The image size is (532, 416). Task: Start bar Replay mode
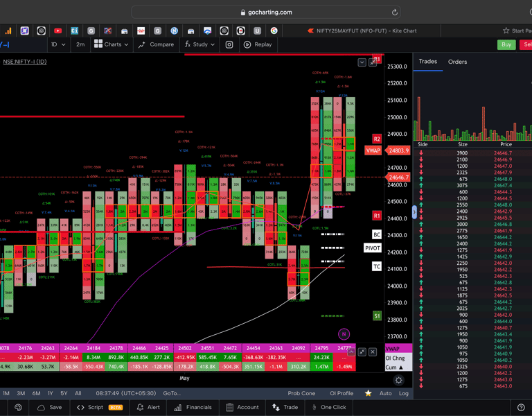[258, 44]
